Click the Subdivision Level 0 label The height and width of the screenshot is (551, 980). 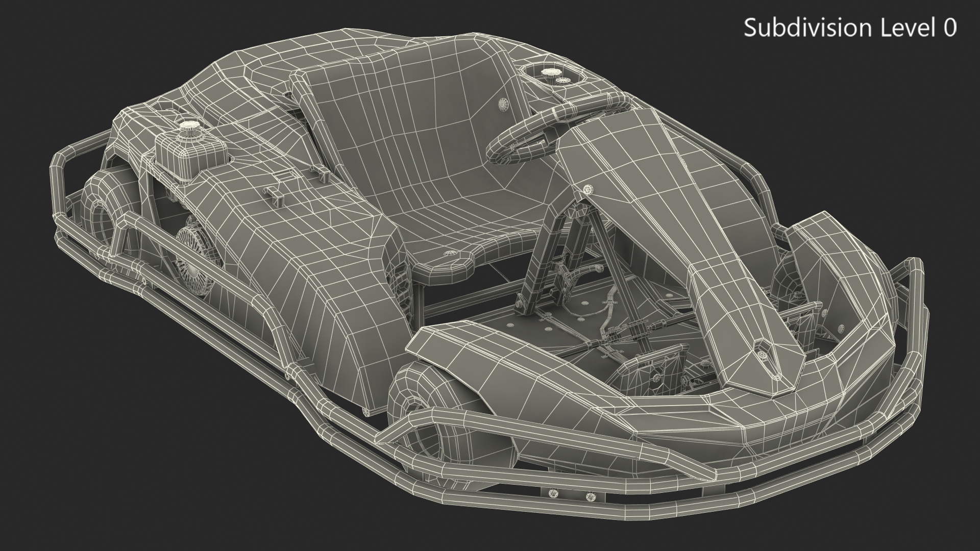coord(850,28)
